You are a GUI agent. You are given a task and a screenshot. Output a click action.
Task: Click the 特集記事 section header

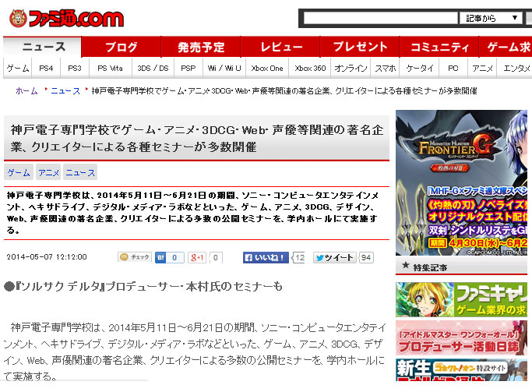(x=461, y=267)
